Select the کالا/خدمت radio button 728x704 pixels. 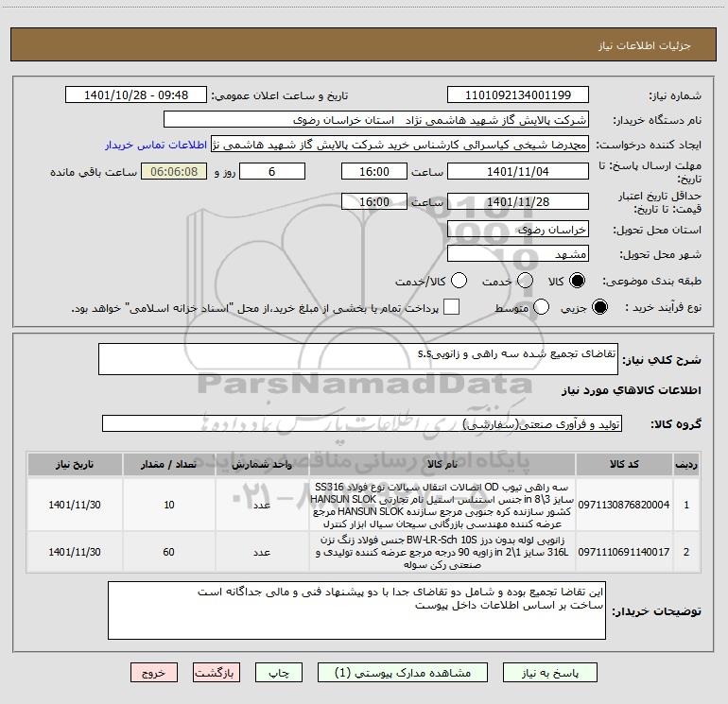[x=459, y=281]
